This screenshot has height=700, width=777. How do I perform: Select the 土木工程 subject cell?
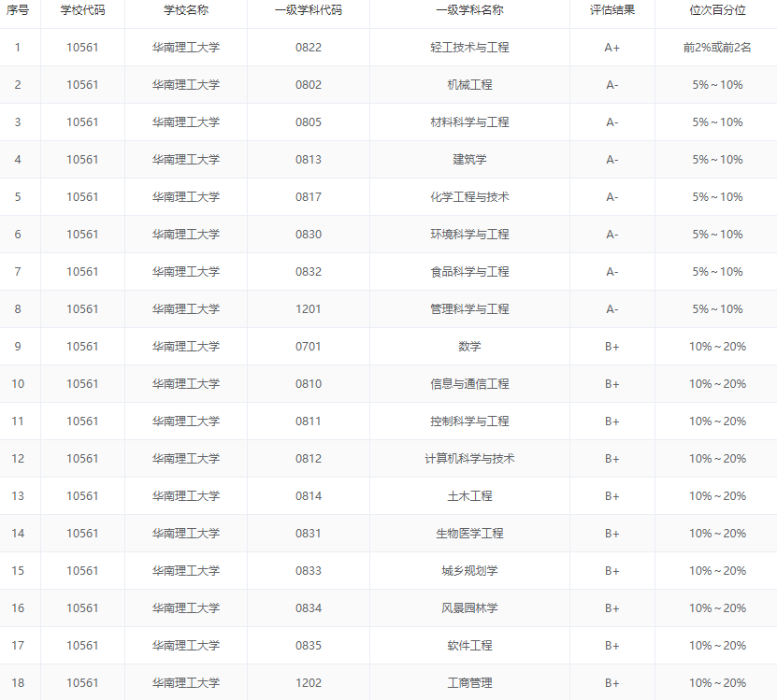click(469, 496)
